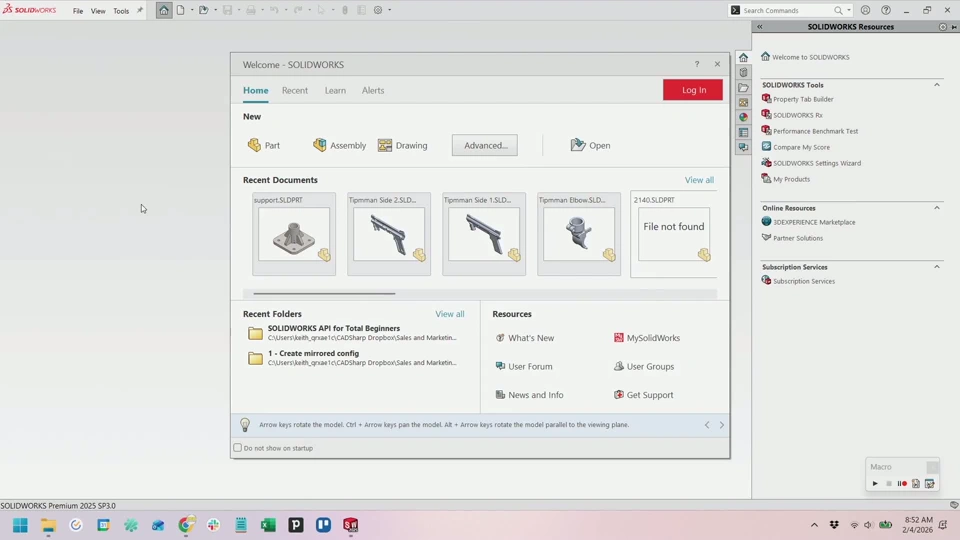This screenshot has width=960, height=540.
Task: Start macro recording with record/pause button
Action: 902,484
